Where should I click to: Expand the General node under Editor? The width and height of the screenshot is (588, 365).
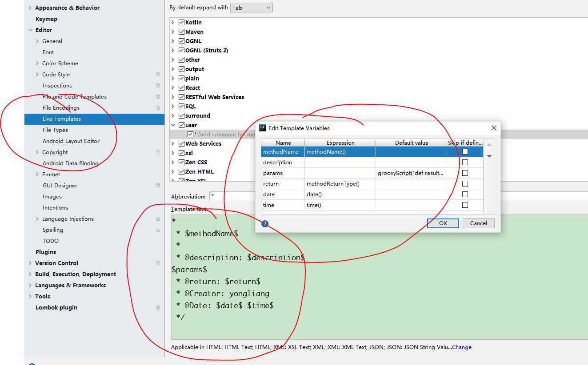37,41
